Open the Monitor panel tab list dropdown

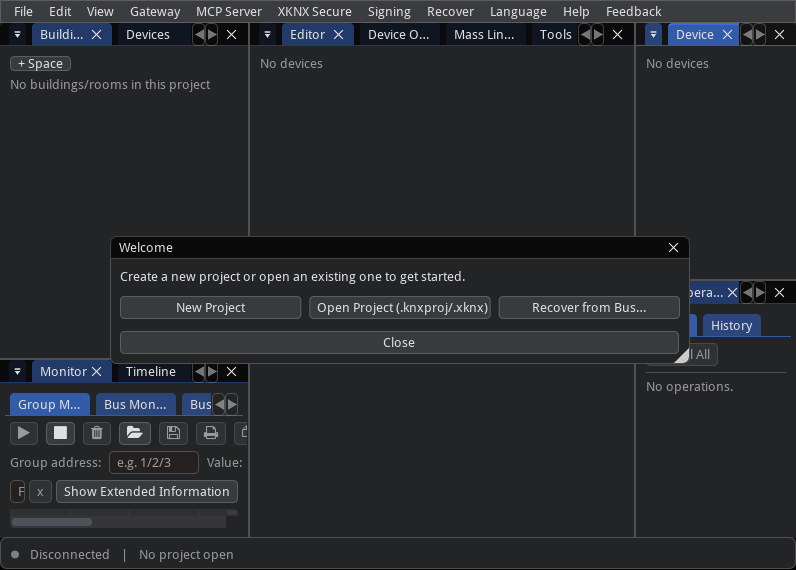[x=17, y=372]
